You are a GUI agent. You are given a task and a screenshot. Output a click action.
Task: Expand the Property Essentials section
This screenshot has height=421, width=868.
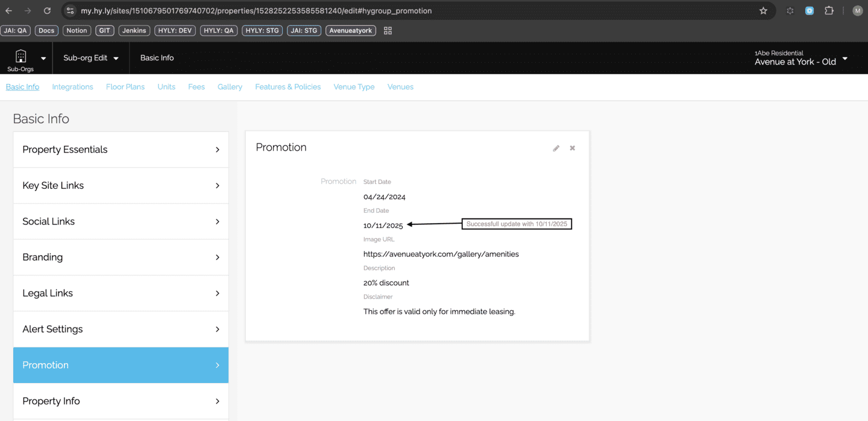(121, 150)
